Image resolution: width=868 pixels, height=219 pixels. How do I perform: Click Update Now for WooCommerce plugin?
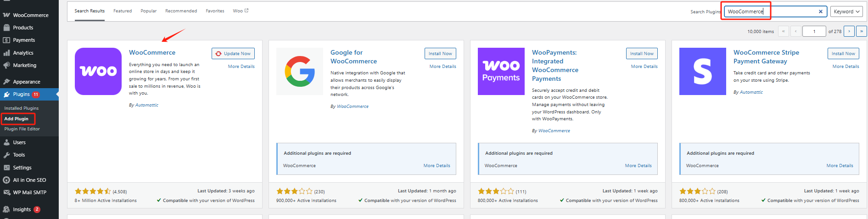pyautogui.click(x=233, y=54)
